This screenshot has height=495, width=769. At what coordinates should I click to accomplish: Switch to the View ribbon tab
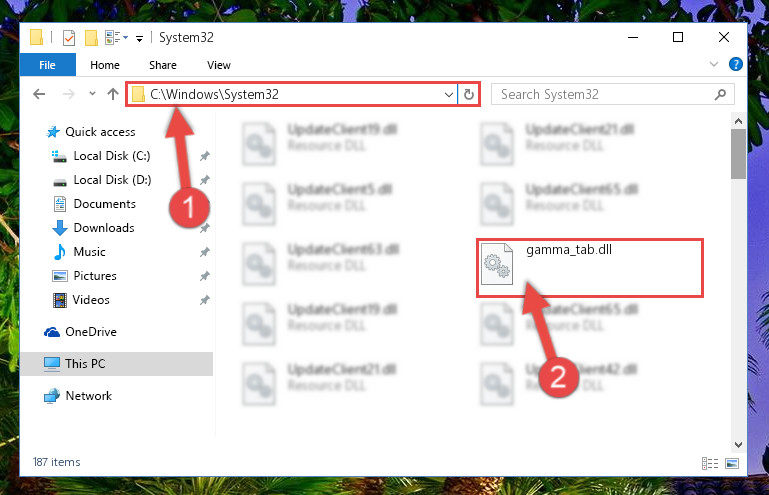pos(219,65)
